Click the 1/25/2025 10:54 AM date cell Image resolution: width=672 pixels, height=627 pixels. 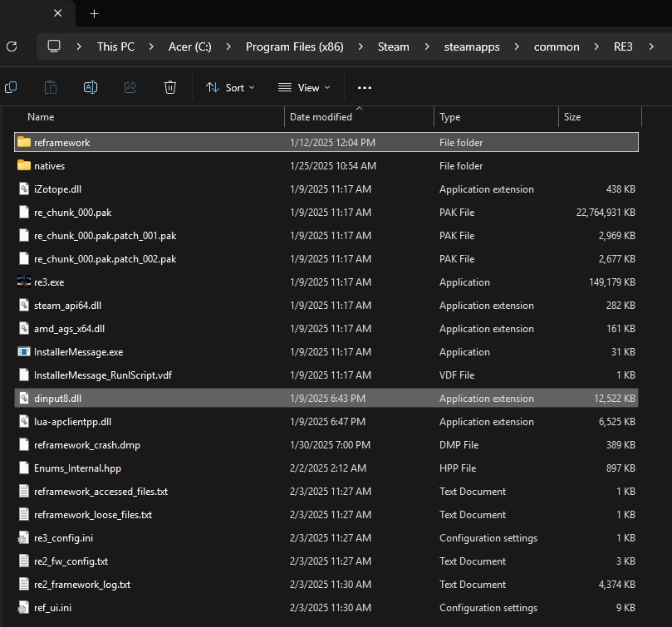pyautogui.click(x=333, y=165)
